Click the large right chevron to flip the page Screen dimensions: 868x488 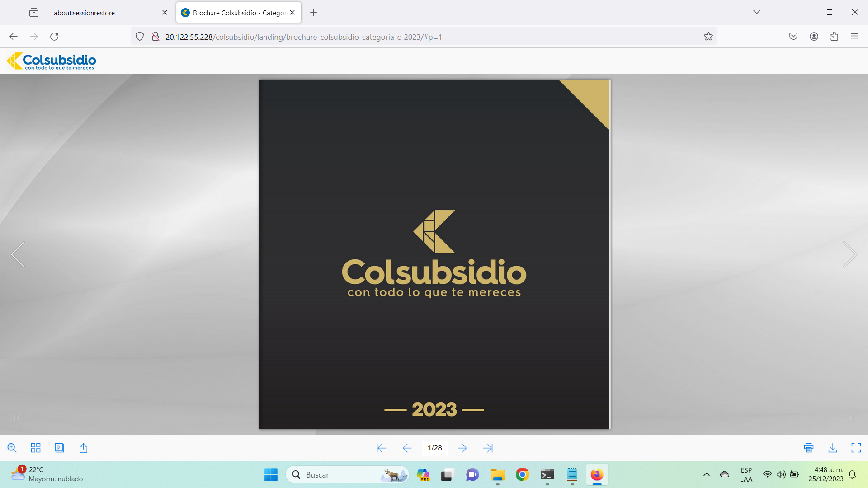click(850, 254)
